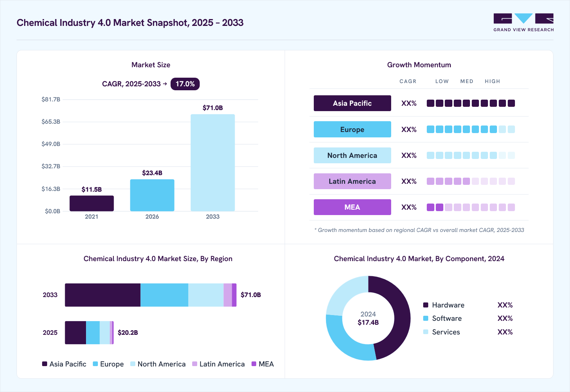Select the 2021 bar worth $11.5B
The image size is (570, 392).
click(92, 203)
